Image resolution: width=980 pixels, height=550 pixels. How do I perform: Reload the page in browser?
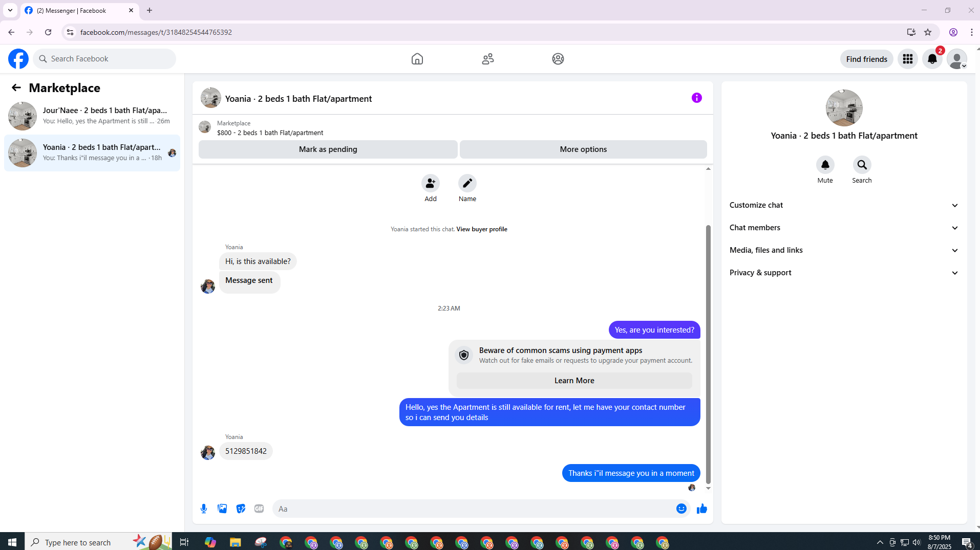[x=48, y=32]
